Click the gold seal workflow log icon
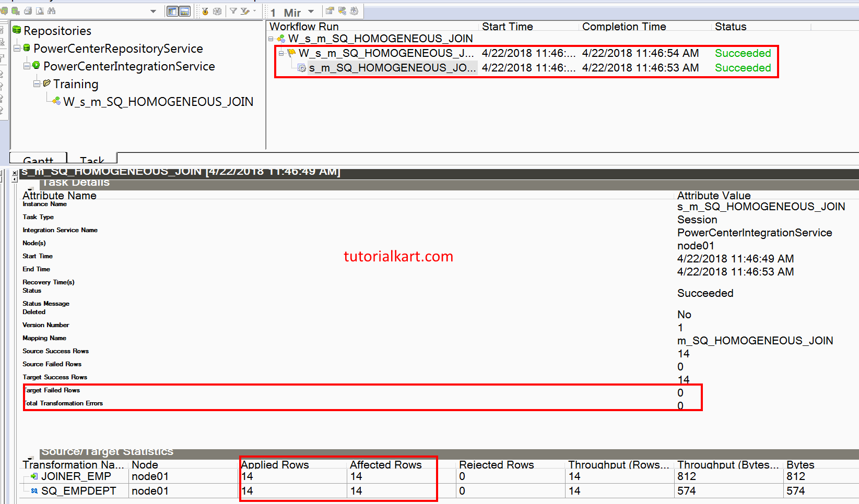 tap(206, 11)
